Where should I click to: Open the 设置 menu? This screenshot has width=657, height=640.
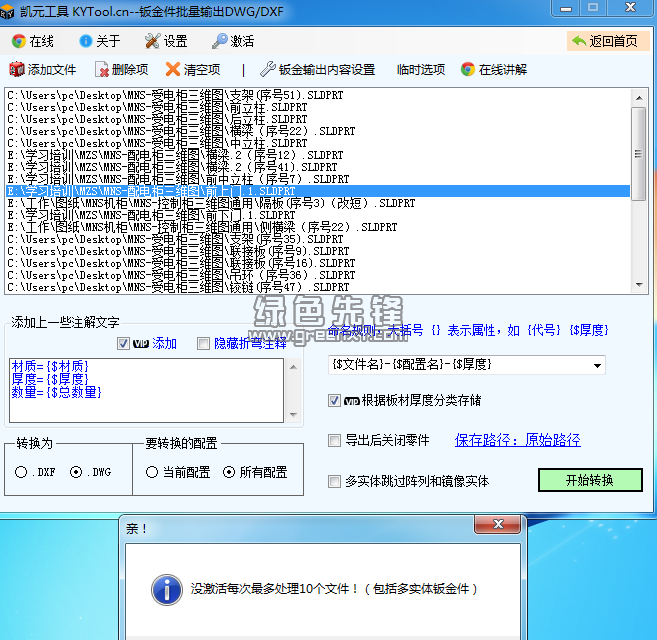[166, 41]
